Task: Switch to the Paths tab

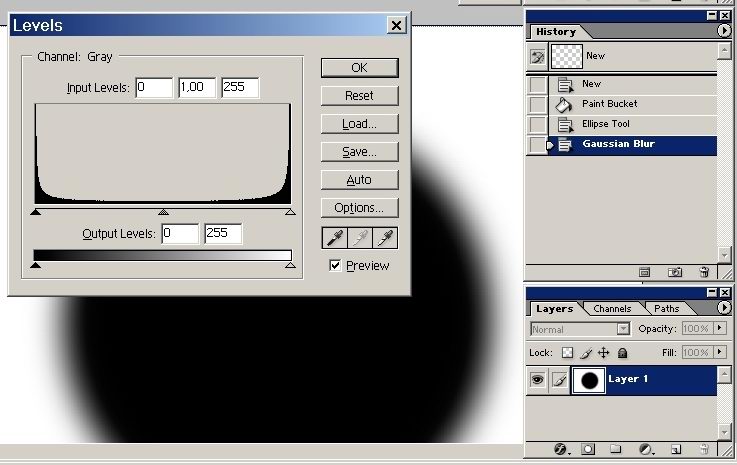Action: [666, 309]
